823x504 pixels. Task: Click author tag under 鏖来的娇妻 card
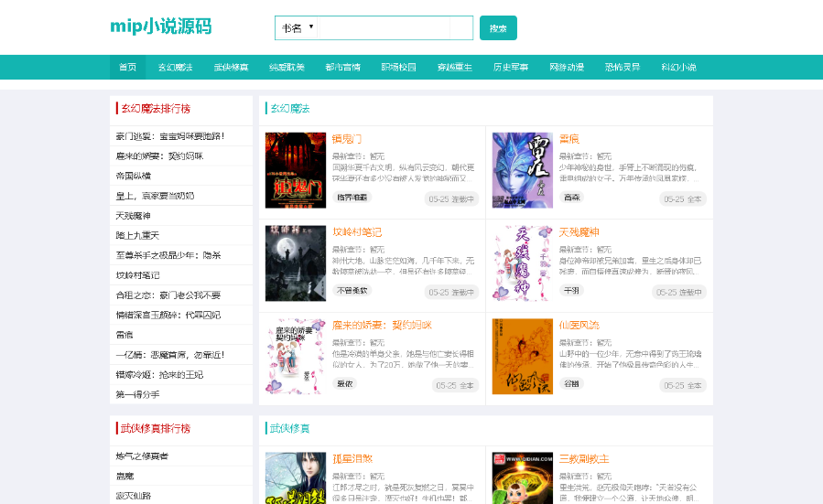click(345, 384)
